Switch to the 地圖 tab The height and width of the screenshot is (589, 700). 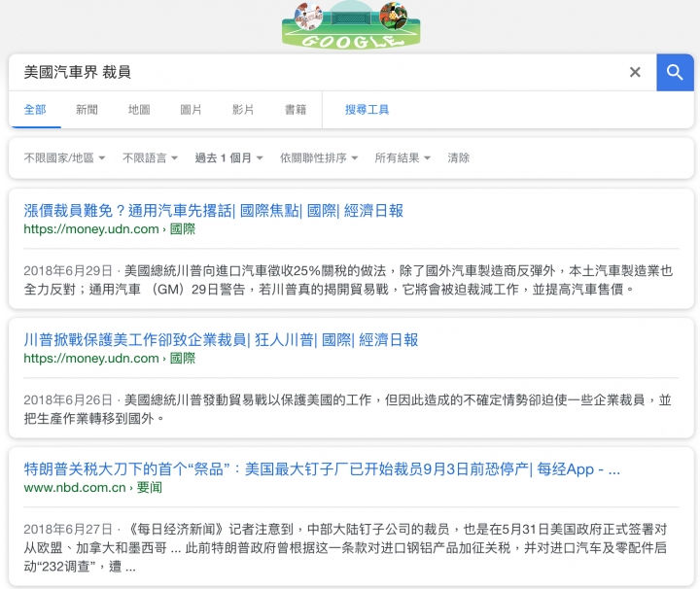coord(139,110)
